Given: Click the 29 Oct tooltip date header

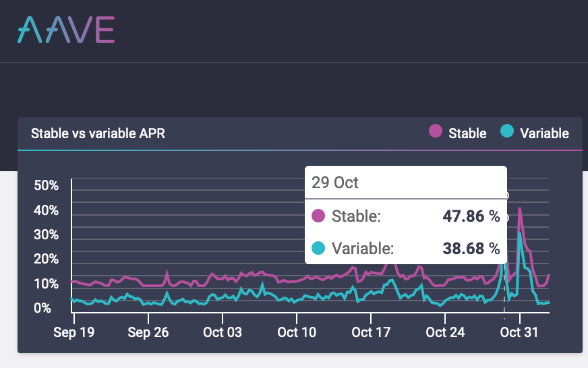Looking at the screenshot, I should [335, 183].
